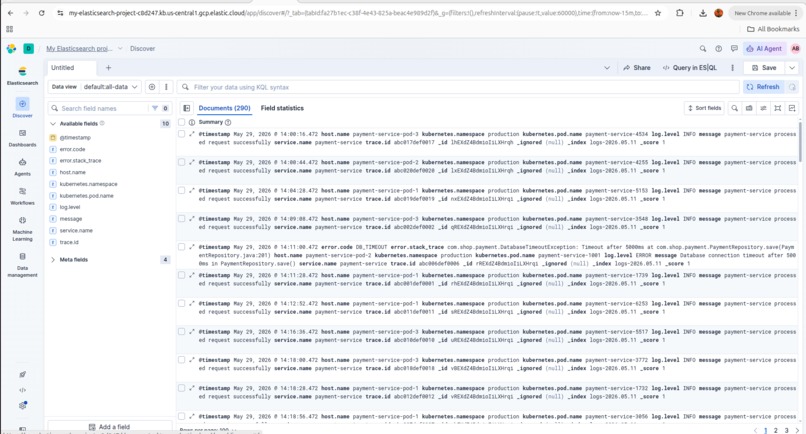Click the KQL filter query input
The height and width of the screenshot is (434, 806).
(x=460, y=87)
